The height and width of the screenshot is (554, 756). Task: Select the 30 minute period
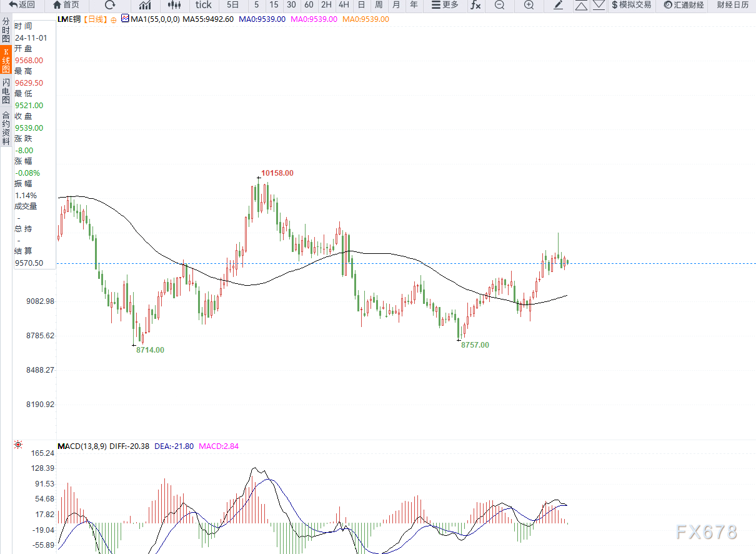pos(291,5)
